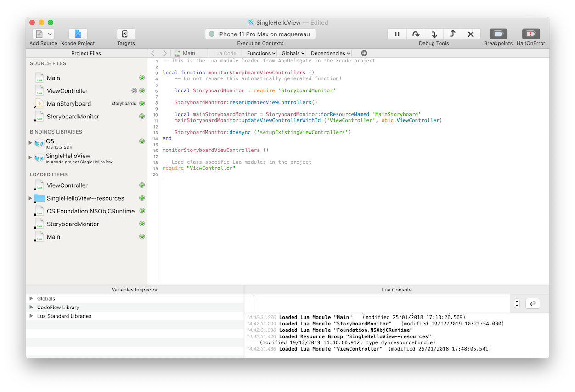Click the Project Files panel header
575x392 pixels.
(86, 53)
